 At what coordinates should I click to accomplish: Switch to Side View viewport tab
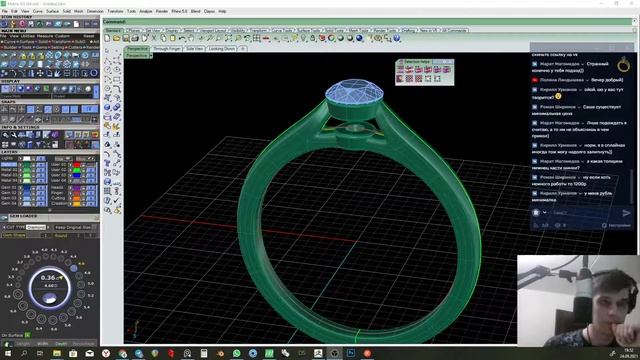pos(194,49)
